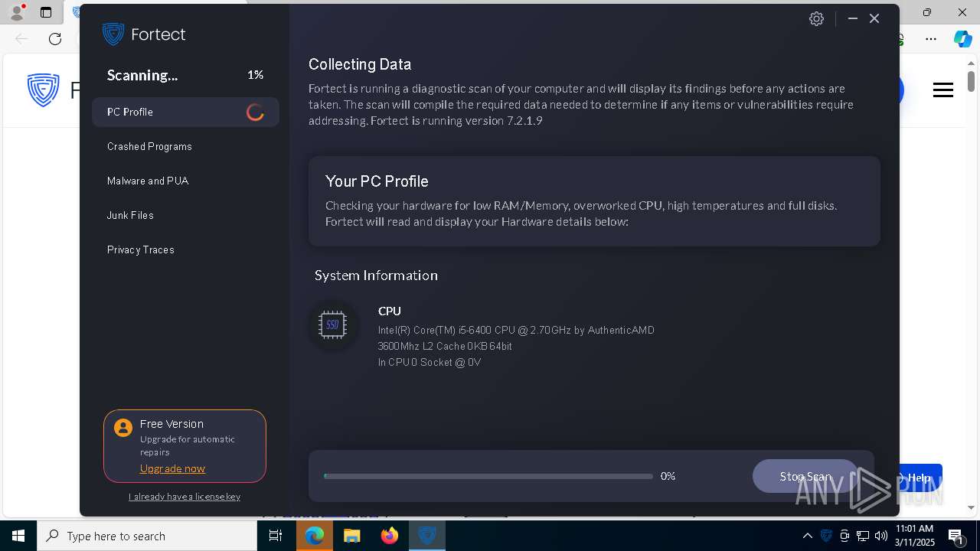980x551 pixels.
Task: Open Fortect settings gear icon
Action: (x=816, y=19)
